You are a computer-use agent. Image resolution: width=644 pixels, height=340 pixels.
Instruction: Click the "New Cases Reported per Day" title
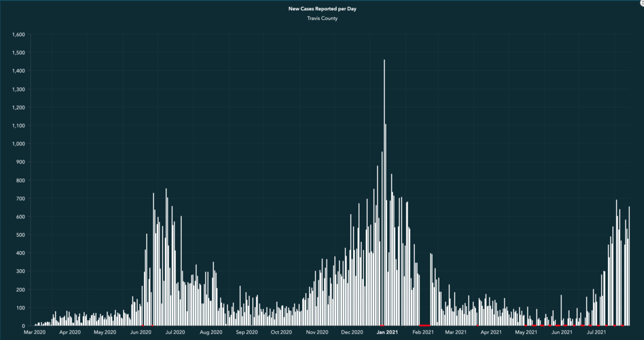pos(321,9)
